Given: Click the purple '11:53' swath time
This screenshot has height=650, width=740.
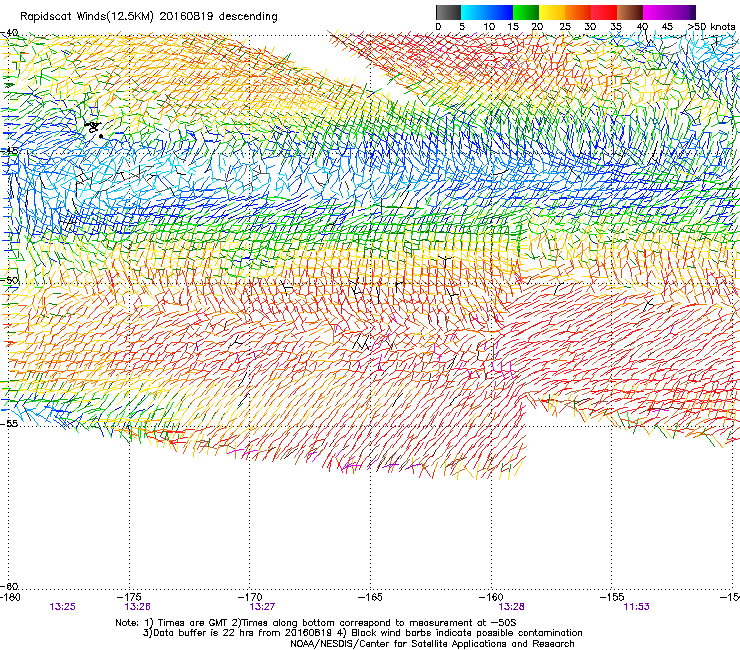Looking at the screenshot, I should pos(636,607).
